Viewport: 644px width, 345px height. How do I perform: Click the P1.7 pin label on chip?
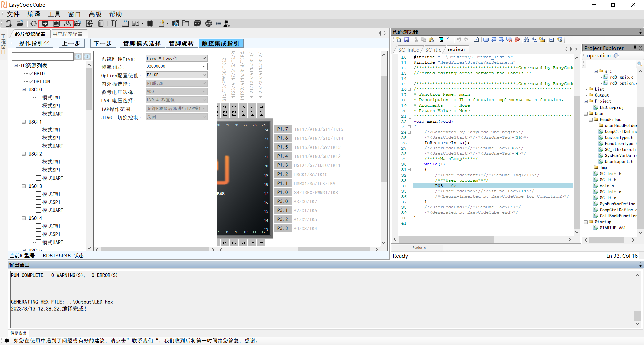pos(283,129)
